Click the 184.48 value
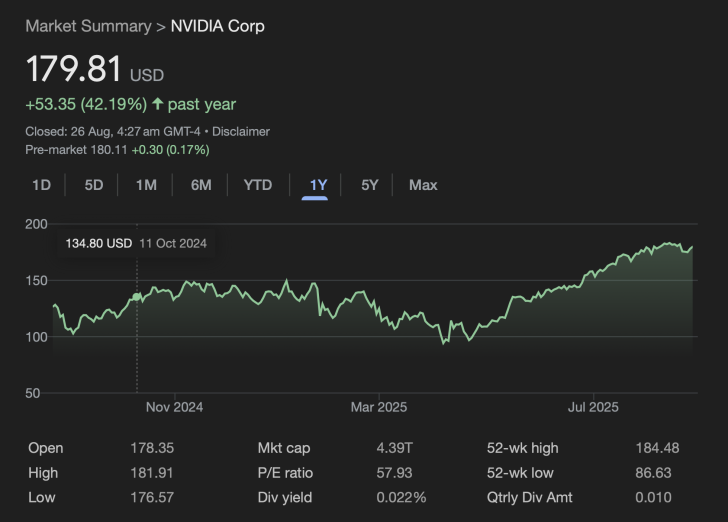The image size is (728, 522). pos(657,448)
